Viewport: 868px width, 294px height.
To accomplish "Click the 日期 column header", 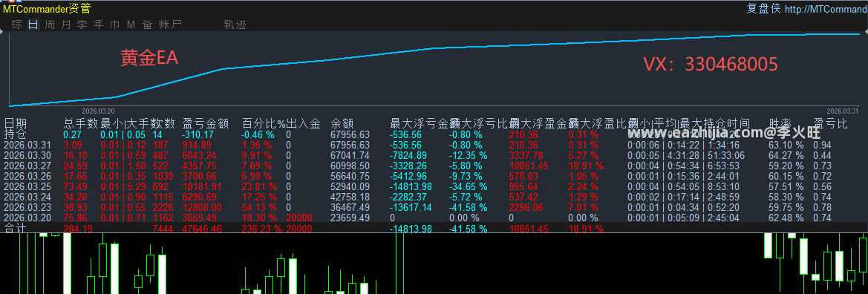I will click(x=16, y=123).
